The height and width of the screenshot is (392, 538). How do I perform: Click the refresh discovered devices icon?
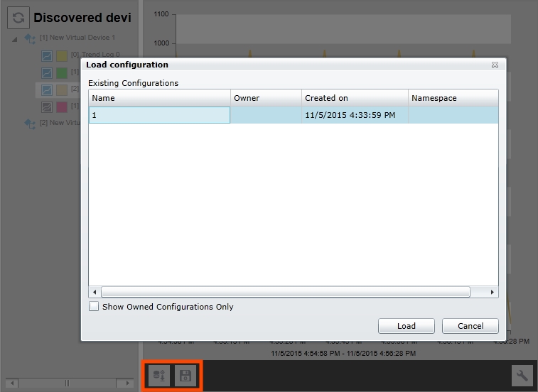pos(18,19)
